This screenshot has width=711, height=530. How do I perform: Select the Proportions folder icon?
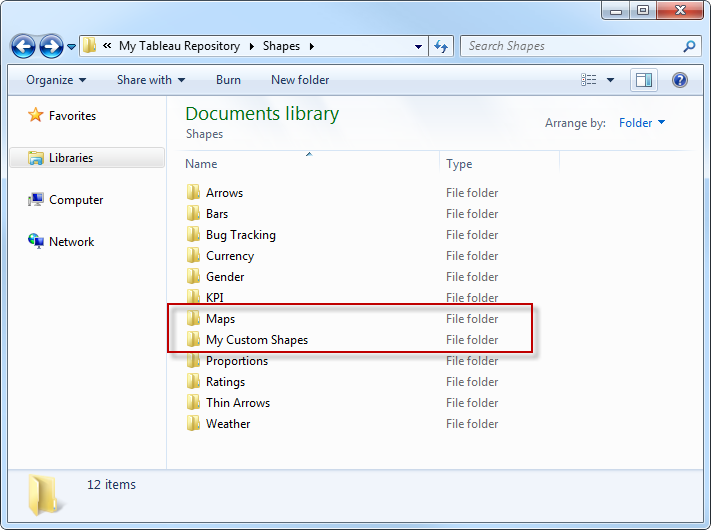point(193,361)
